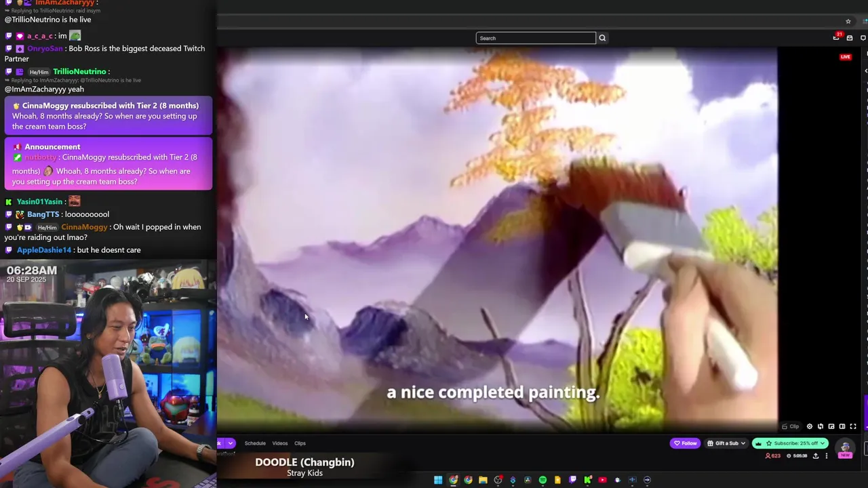Click 'Replying to TrillioNeutrino: raid insym' line

pos(56,12)
